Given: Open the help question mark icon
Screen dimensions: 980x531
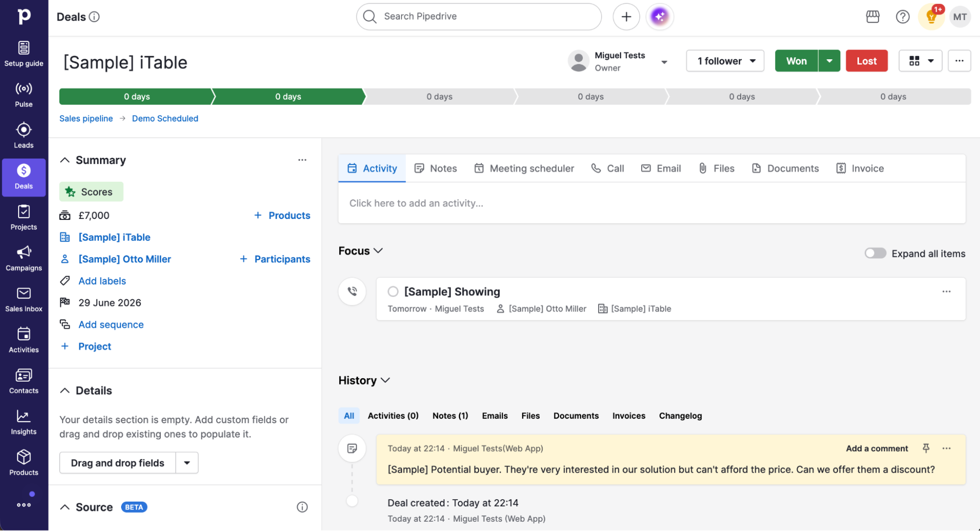Looking at the screenshot, I should pyautogui.click(x=903, y=17).
